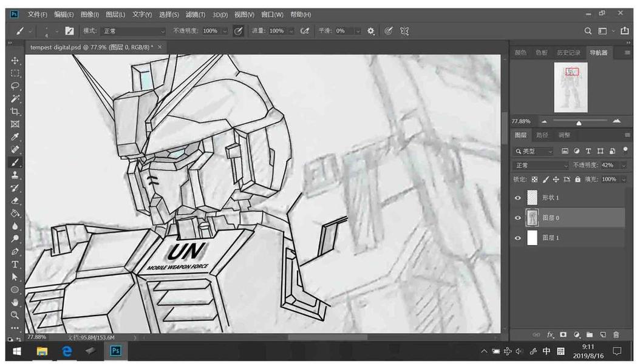This screenshot has height=364, width=640.
Task: Click the share icon in the options bar
Action: (x=624, y=31)
